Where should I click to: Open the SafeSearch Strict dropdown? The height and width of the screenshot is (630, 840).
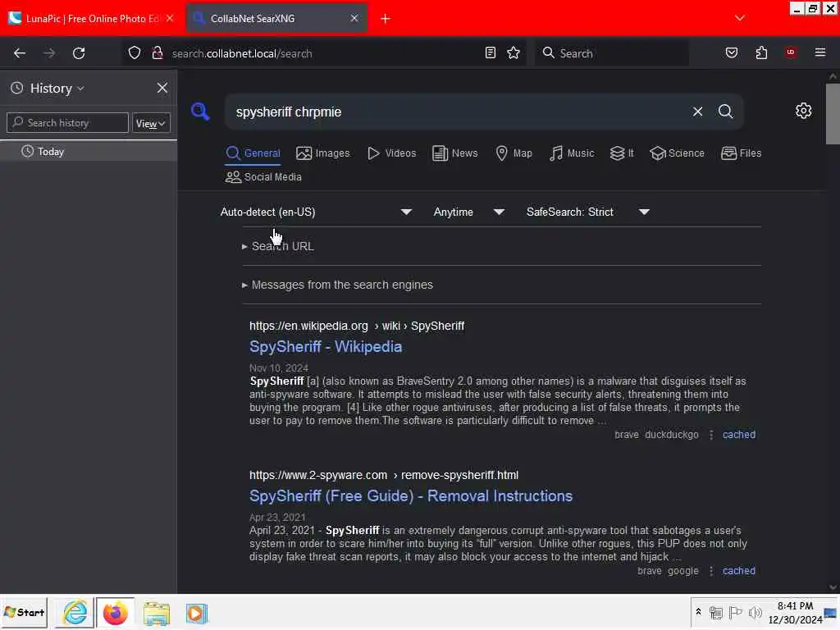click(587, 212)
